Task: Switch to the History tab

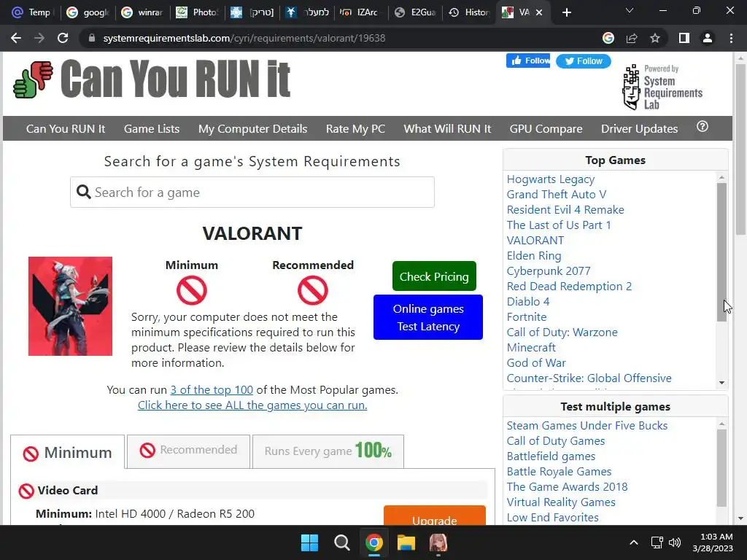Action: [470, 12]
